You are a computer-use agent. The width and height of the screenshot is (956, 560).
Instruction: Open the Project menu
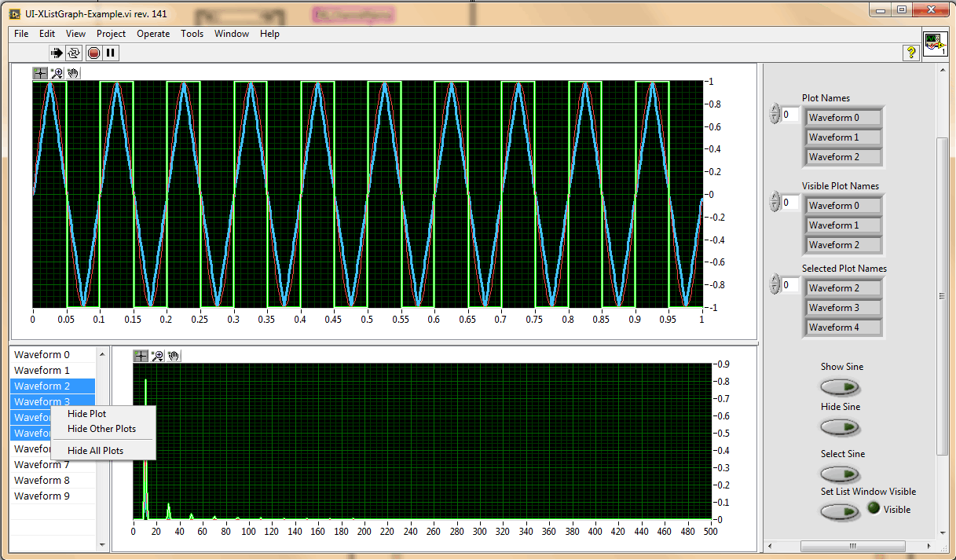(x=112, y=34)
